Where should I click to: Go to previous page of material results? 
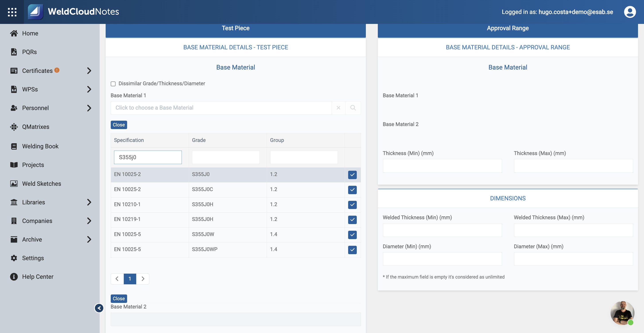pos(117,279)
